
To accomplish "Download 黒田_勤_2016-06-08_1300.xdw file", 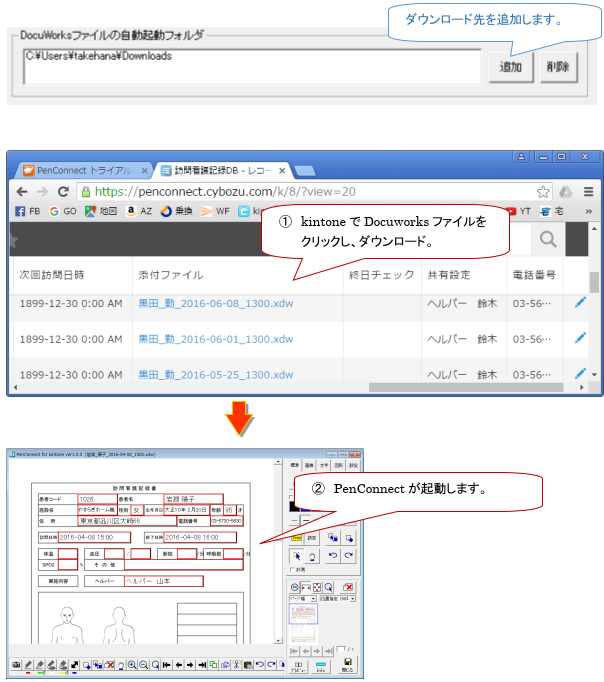I will point(216,304).
